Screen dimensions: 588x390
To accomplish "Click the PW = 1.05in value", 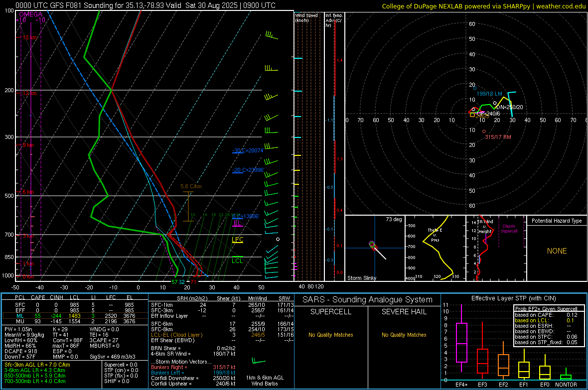I will pos(18,329).
